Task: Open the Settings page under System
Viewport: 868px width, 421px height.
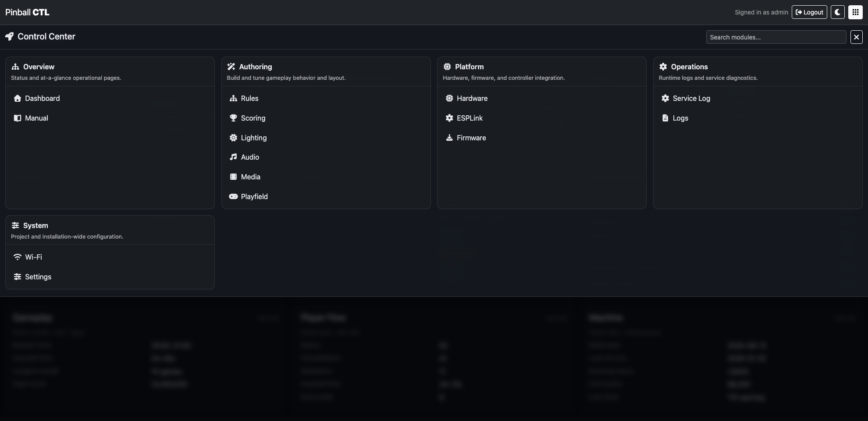Action: pos(38,277)
